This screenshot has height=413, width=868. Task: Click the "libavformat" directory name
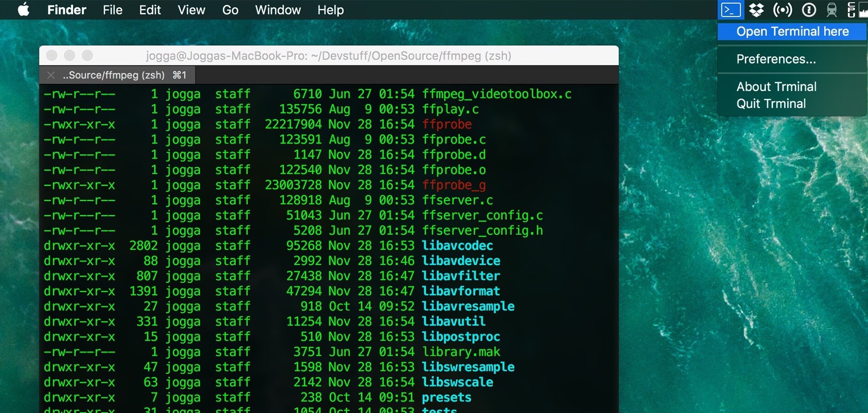coord(461,291)
